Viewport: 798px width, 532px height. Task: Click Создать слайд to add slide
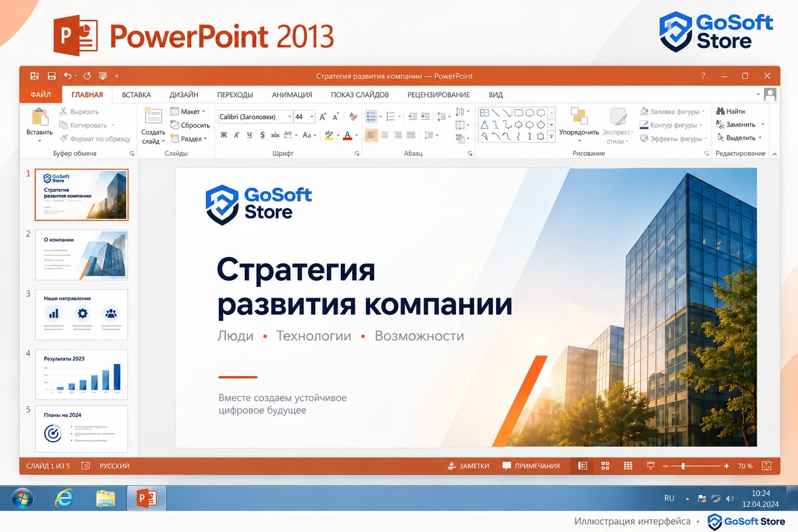[x=153, y=126]
